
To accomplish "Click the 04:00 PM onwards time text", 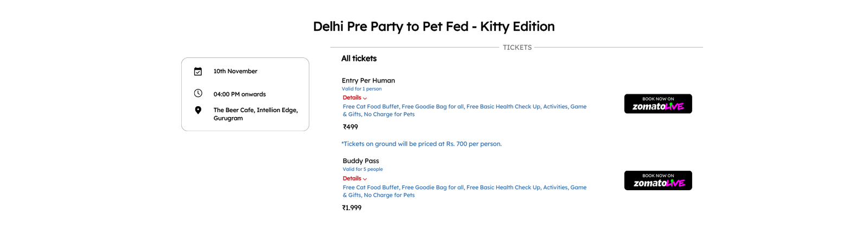I will point(240,94).
